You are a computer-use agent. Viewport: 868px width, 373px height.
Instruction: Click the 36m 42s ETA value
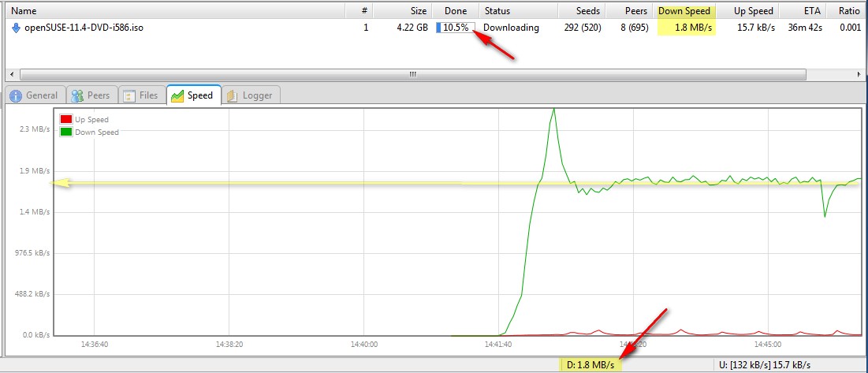[804, 28]
